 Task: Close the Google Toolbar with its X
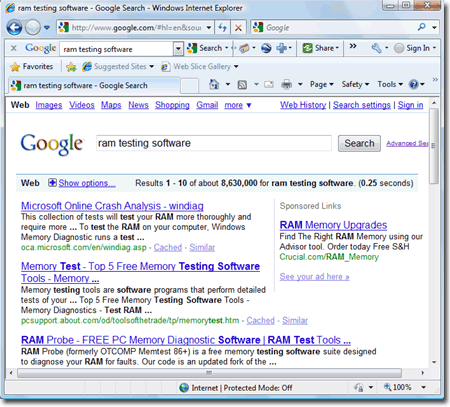[x=14, y=48]
